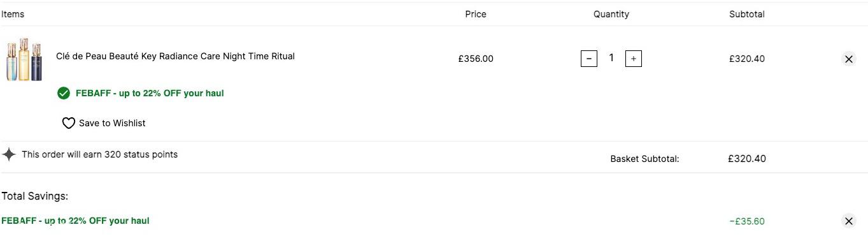Viewport: 868px width, 241px height.
Task: Click the status points star icon
Action: (x=9, y=154)
